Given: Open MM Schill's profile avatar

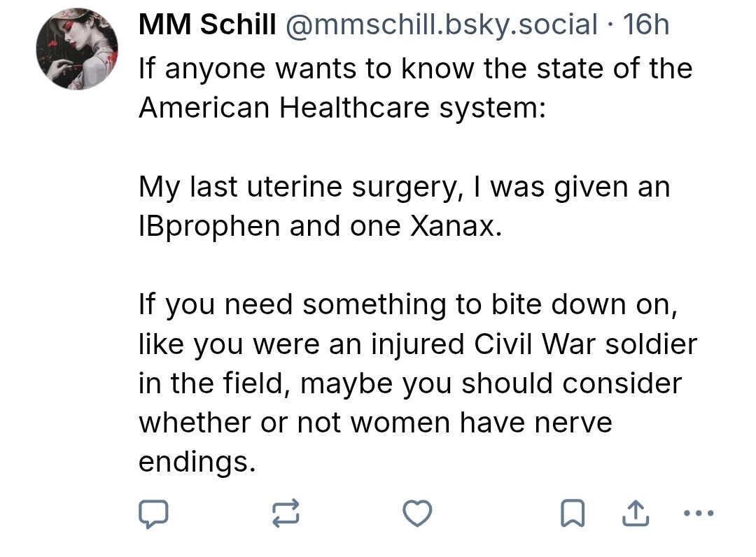Looking at the screenshot, I should [x=77, y=50].
